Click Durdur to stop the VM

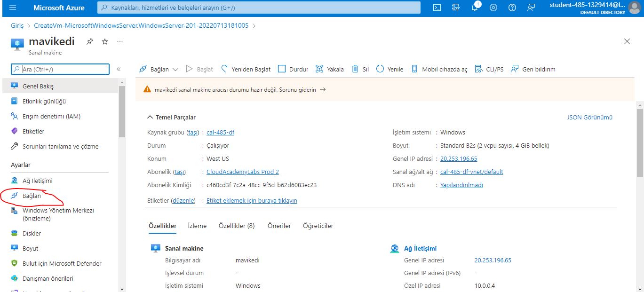click(293, 69)
